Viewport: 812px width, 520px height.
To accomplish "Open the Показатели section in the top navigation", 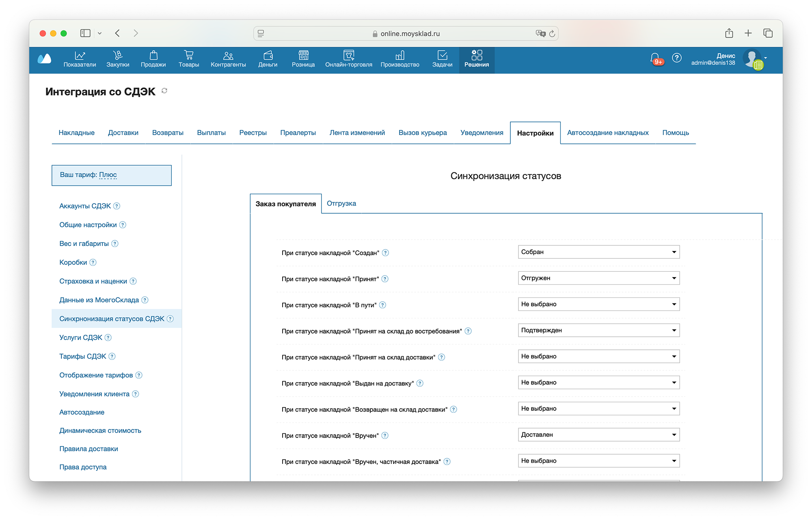I will pos(80,59).
